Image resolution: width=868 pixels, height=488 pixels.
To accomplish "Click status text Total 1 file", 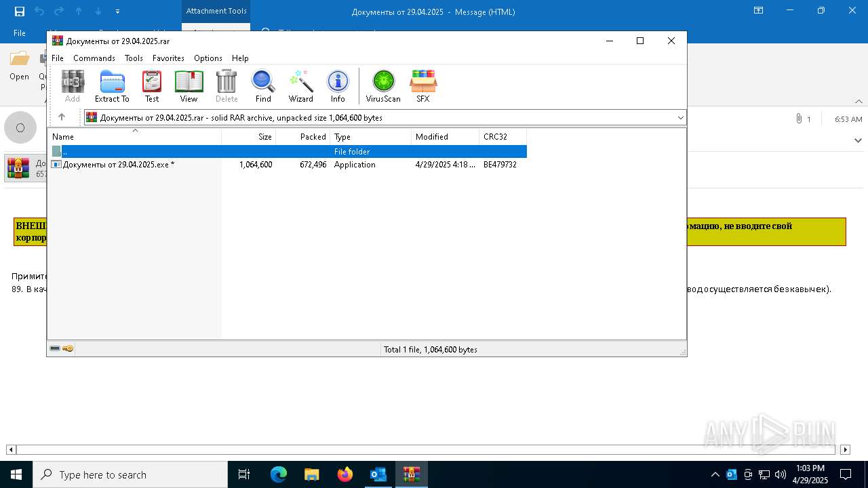I will tap(431, 350).
